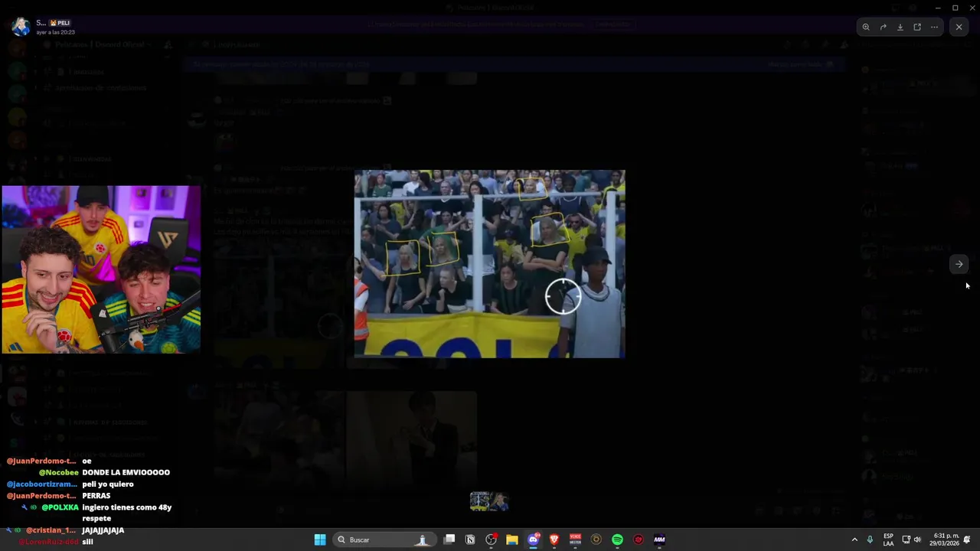Screen dimensions: 980x551
Task: Go to next image with right arrow
Action: tap(959, 264)
